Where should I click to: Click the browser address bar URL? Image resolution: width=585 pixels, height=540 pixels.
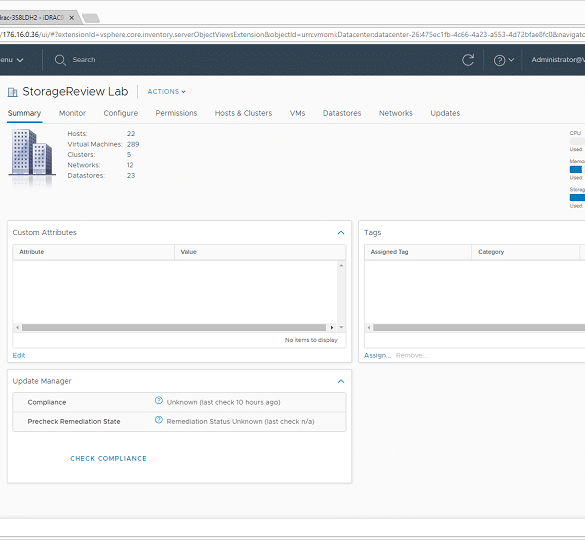click(292, 34)
